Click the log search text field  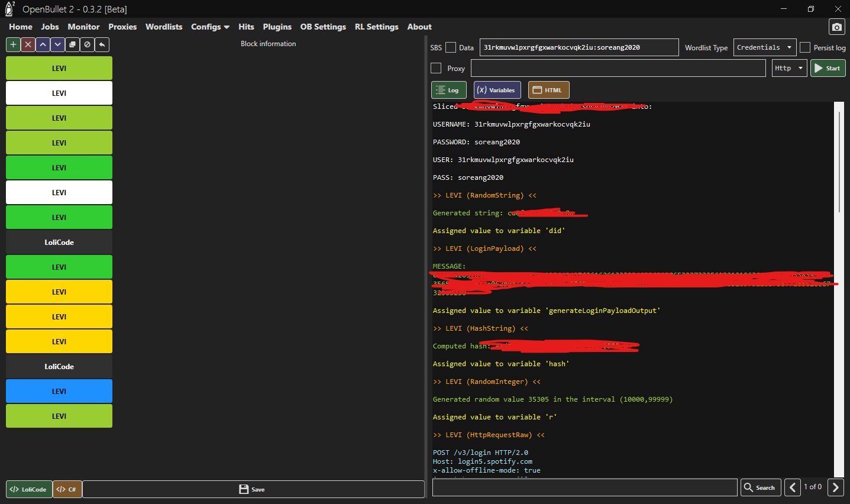(585, 487)
